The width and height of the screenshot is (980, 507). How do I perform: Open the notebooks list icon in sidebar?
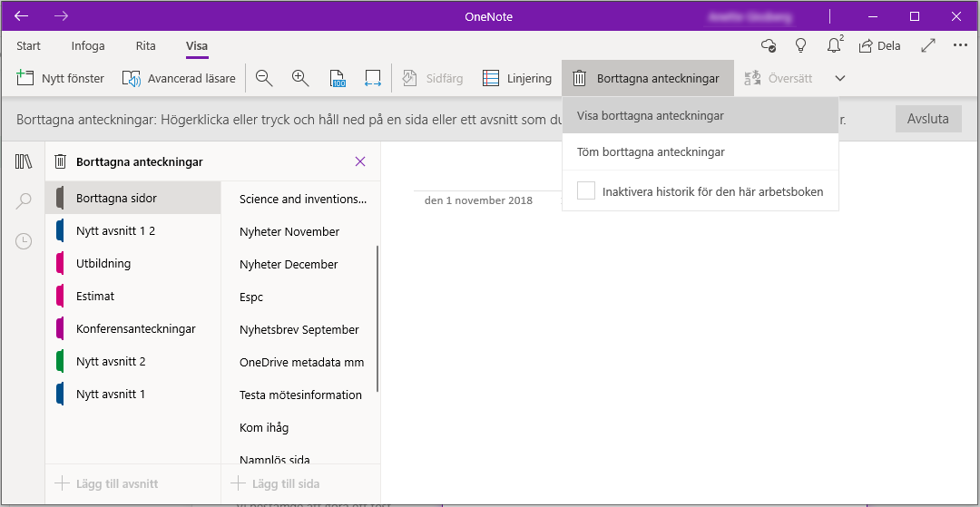click(24, 161)
